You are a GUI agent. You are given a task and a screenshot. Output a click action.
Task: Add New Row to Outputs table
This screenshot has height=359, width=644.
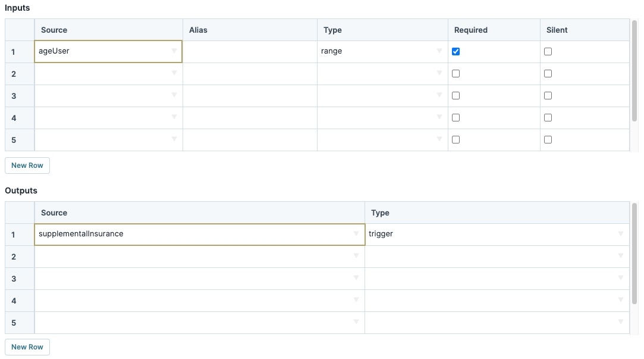[x=27, y=347]
